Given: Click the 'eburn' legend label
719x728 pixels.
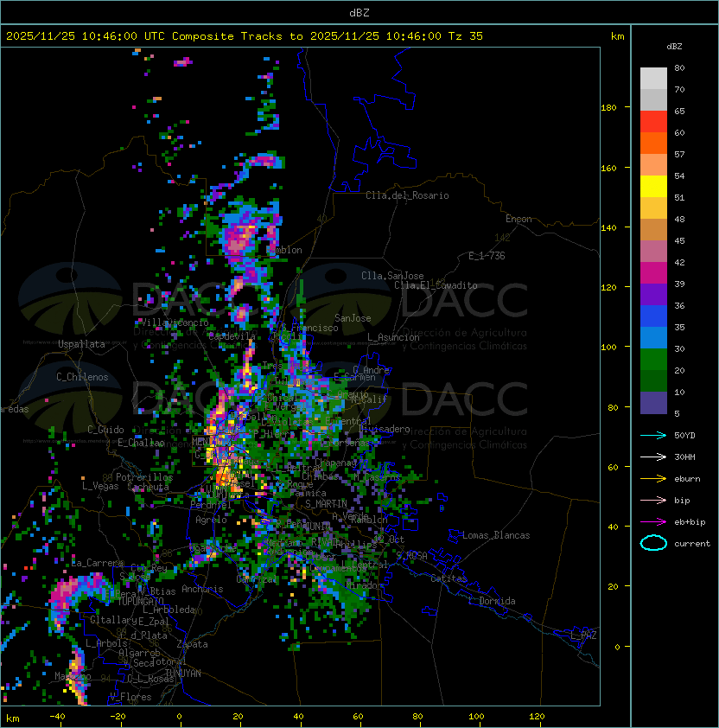Looking at the screenshot, I should pyautogui.click(x=687, y=479).
